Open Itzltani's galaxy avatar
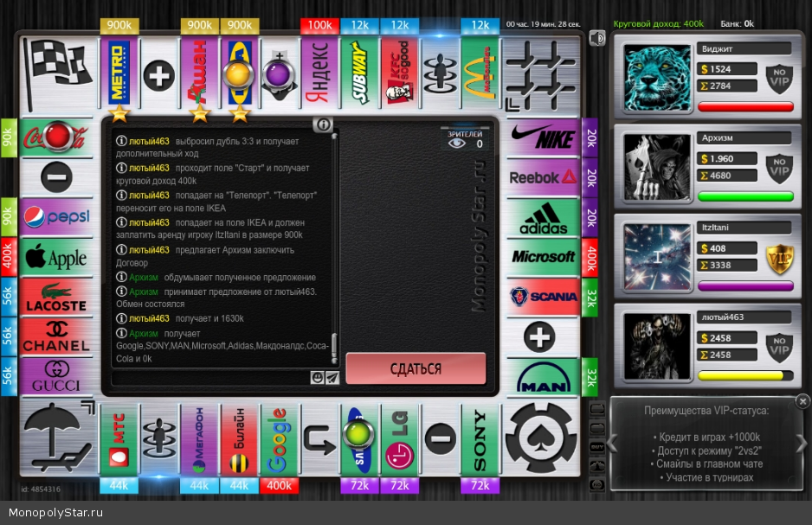 [657, 257]
